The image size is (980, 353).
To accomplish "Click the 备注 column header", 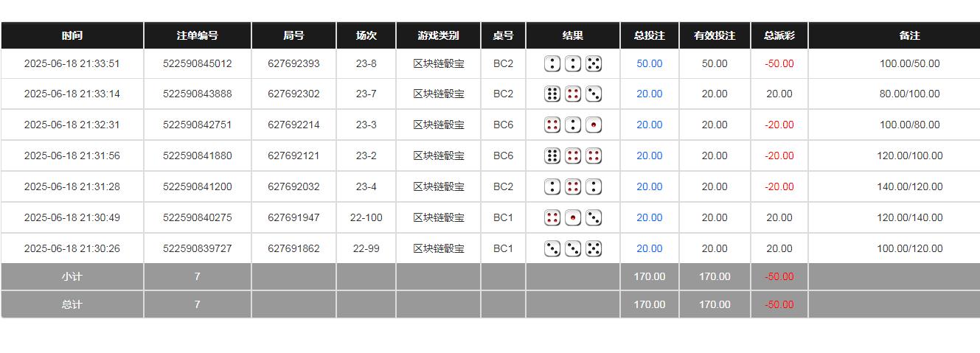I will [x=909, y=35].
